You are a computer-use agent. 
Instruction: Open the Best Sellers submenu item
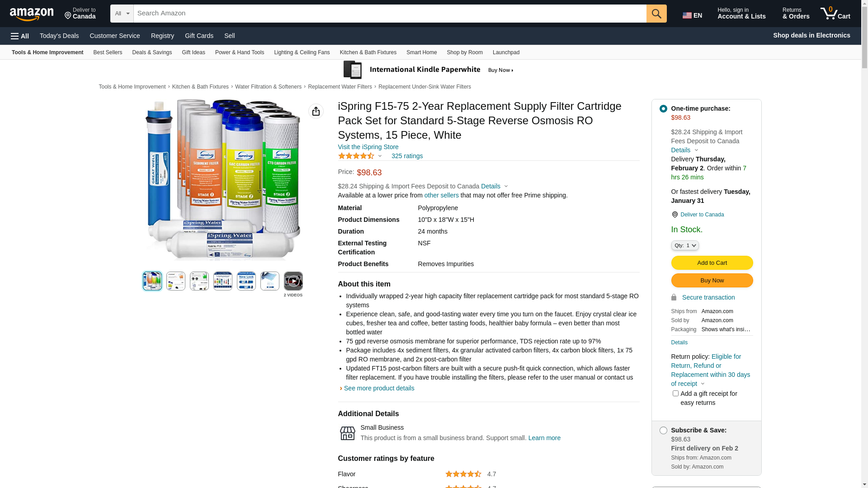click(x=108, y=52)
